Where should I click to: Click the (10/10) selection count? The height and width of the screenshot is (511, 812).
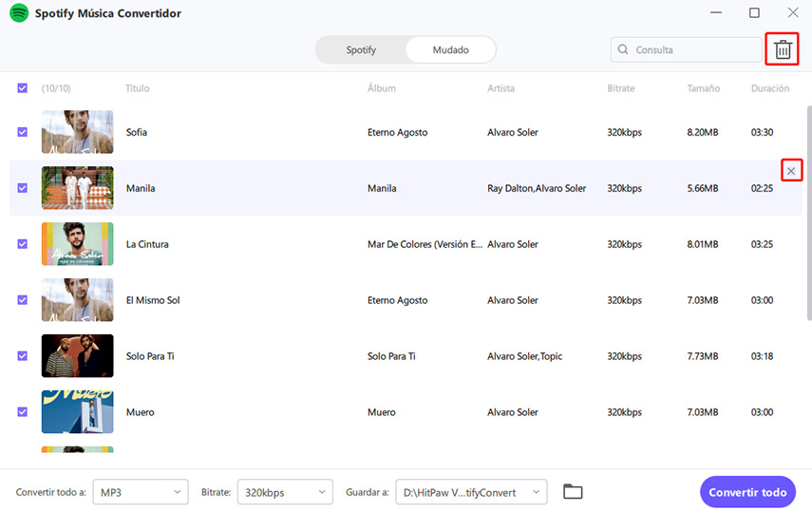click(56, 88)
